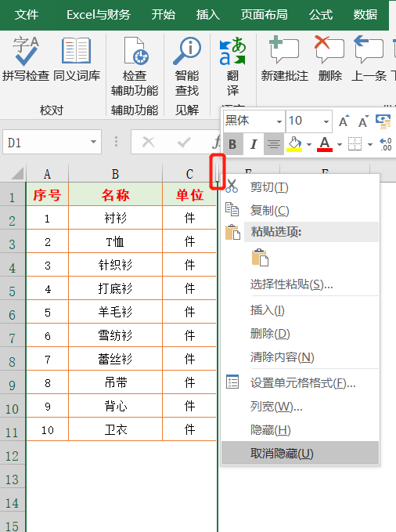Delete comment using 删除 ribbon icon
Viewport: 396px width, 532px height.
[x=329, y=59]
